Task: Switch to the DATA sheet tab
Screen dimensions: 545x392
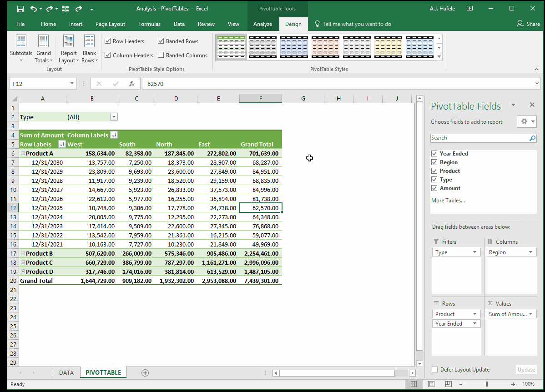Action: coord(66,372)
